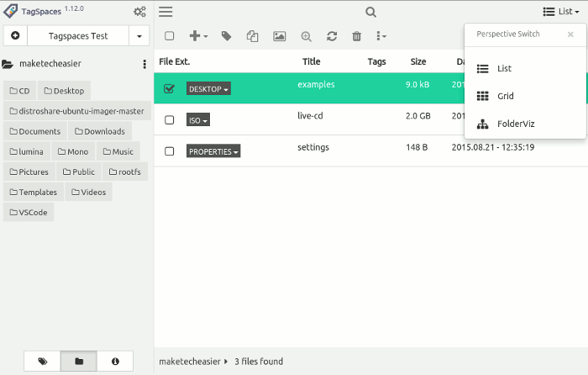Viewport: 588px width, 375px height.
Task: Expand the add-file dropdown caret
Action: (x=206, y=36)
